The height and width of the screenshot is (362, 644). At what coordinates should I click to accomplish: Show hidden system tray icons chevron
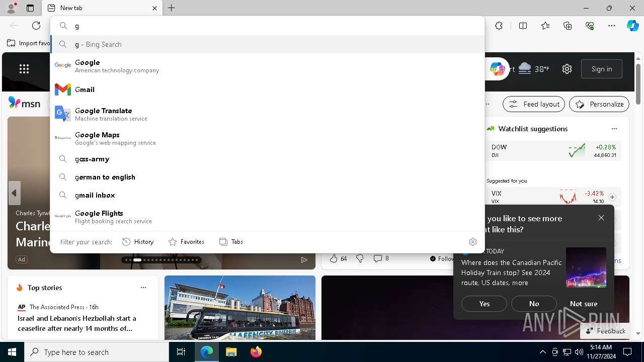pos(542,352)
